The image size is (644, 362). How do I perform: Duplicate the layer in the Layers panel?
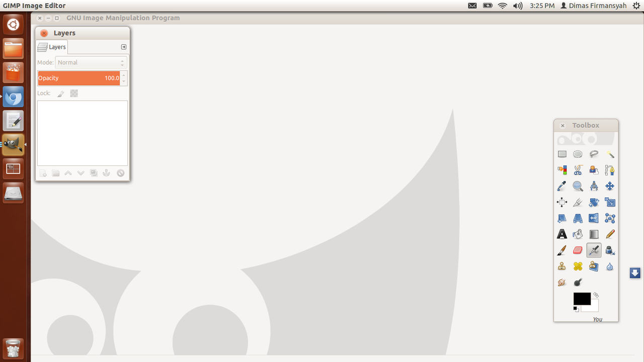tap(94, 173)
